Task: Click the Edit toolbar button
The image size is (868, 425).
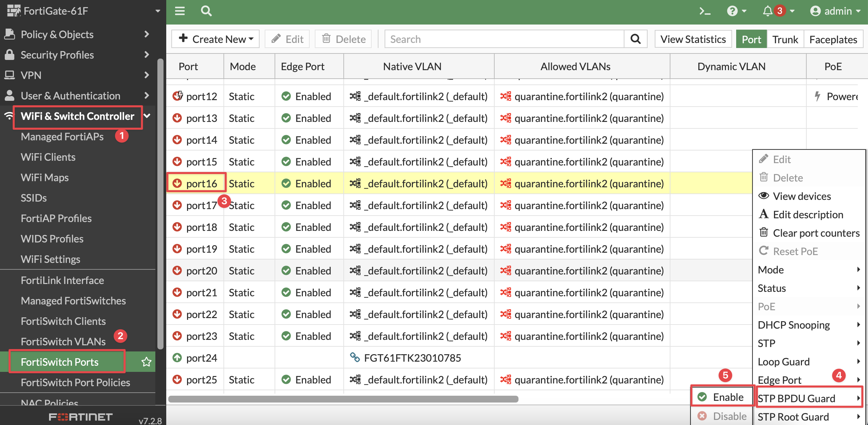Action: [x=287, y=39]
